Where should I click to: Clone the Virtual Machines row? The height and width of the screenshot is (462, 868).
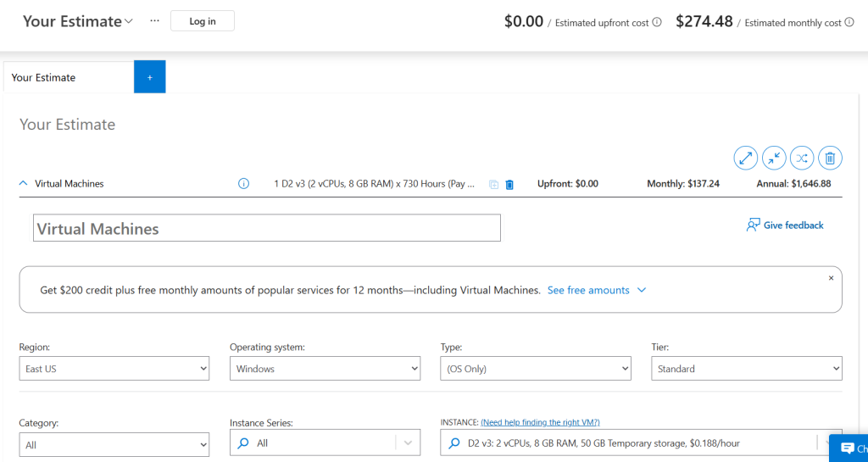tap(493, 184)
